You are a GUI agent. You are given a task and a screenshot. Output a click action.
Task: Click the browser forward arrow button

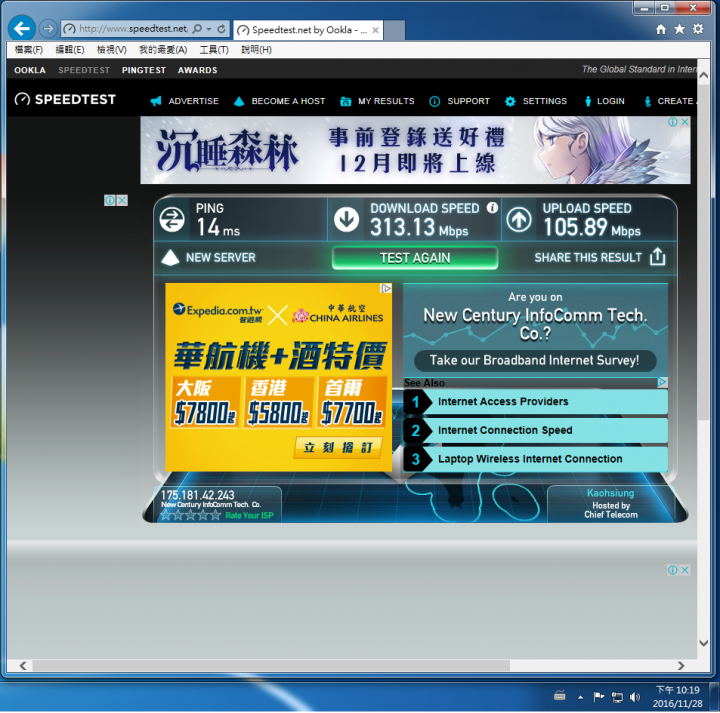click(x=47, y=28)
